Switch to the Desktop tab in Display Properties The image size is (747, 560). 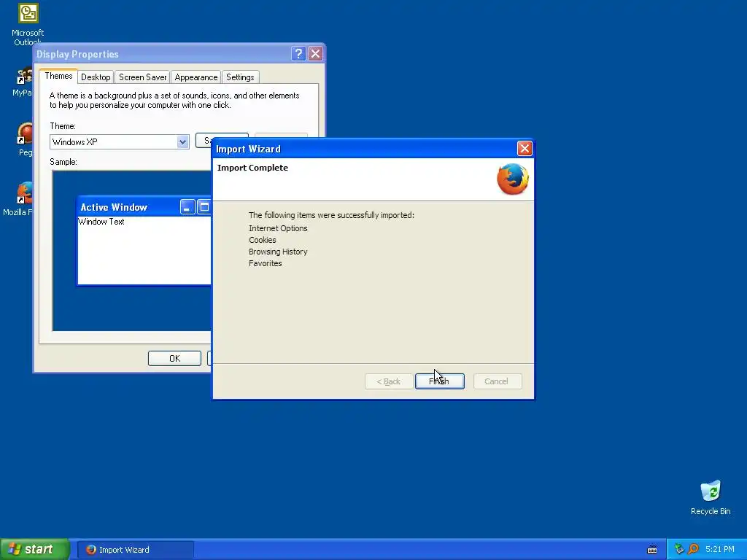(x=96, y=77)
